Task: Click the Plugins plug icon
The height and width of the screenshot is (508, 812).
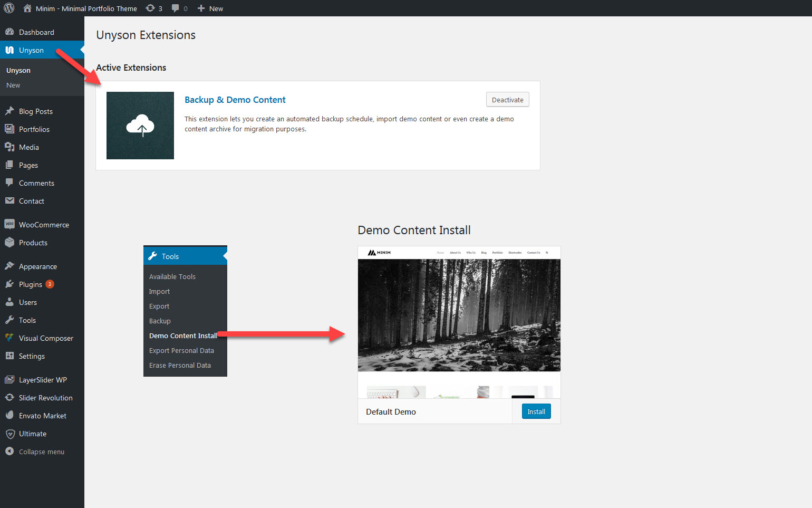Action: click(x=9, y=284)
